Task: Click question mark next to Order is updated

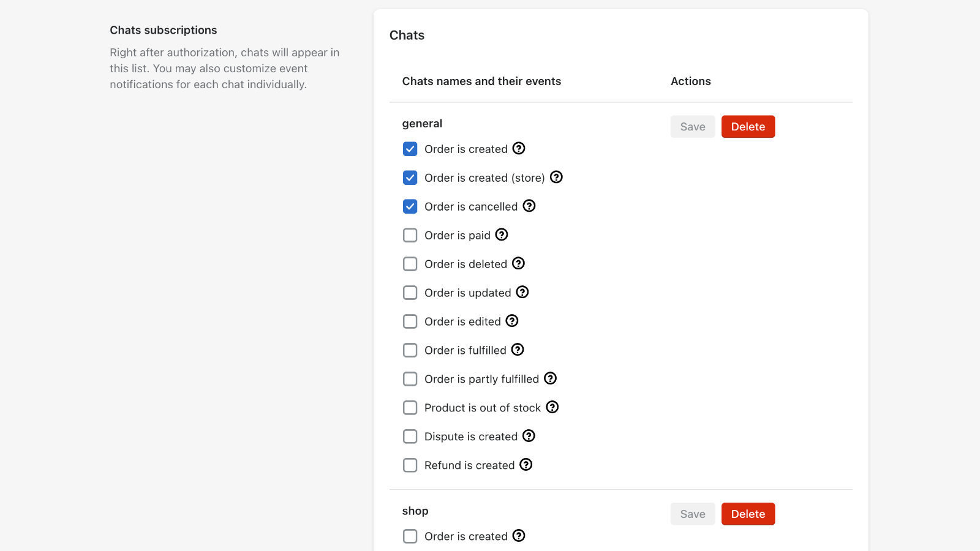Action: 522,293
